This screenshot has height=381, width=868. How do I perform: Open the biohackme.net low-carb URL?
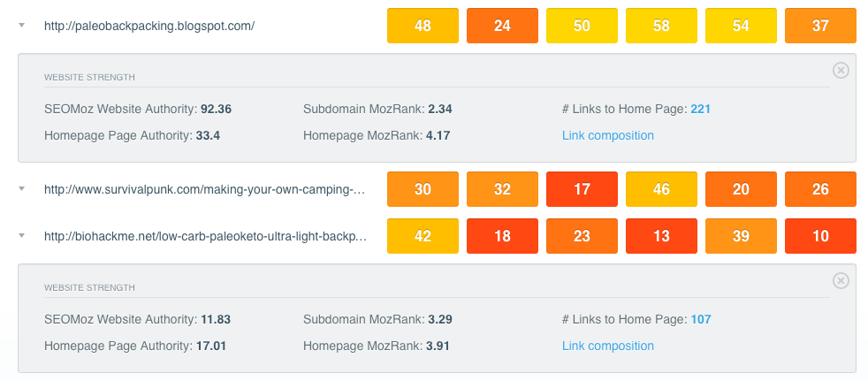pos(205,236)
